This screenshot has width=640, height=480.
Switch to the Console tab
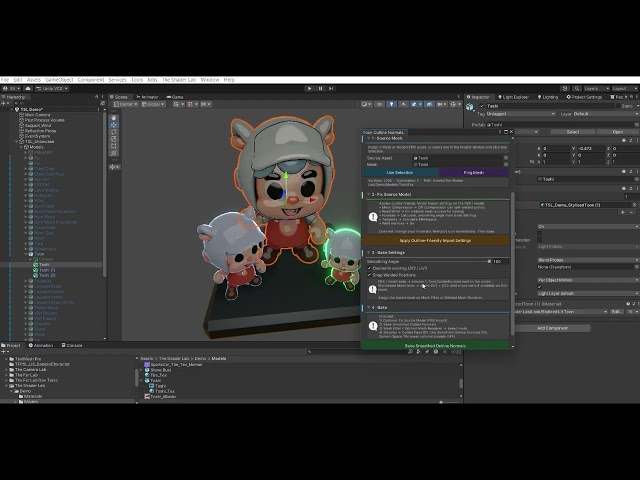[72, 345]
